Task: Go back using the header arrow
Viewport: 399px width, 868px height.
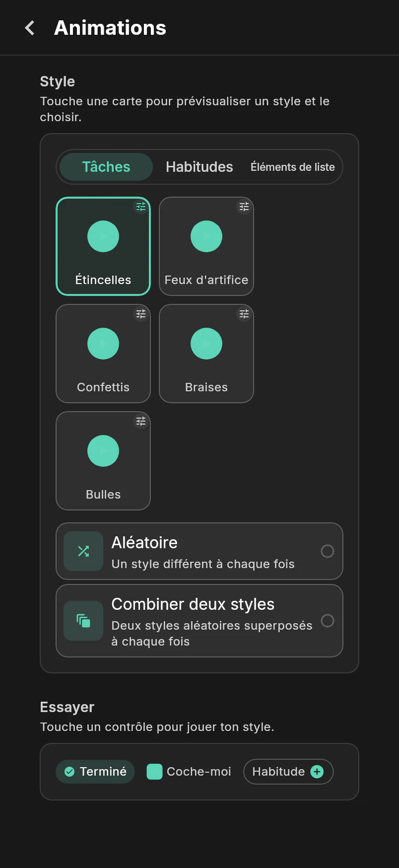Action: pos(30,28)
